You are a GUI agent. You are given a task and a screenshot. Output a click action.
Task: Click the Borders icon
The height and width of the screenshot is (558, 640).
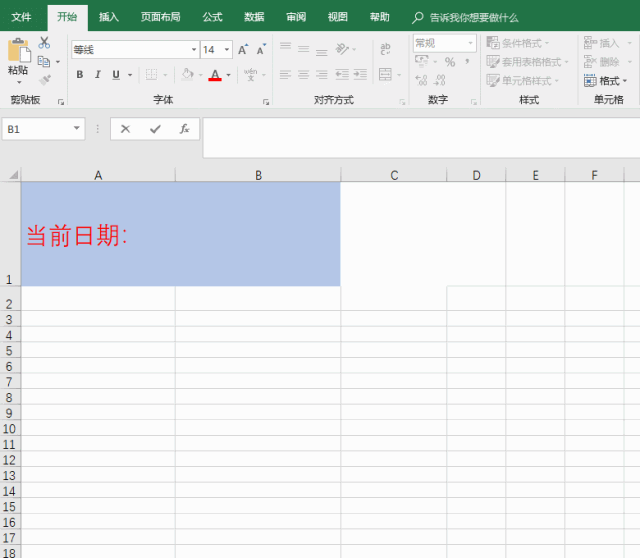point(151,75)
